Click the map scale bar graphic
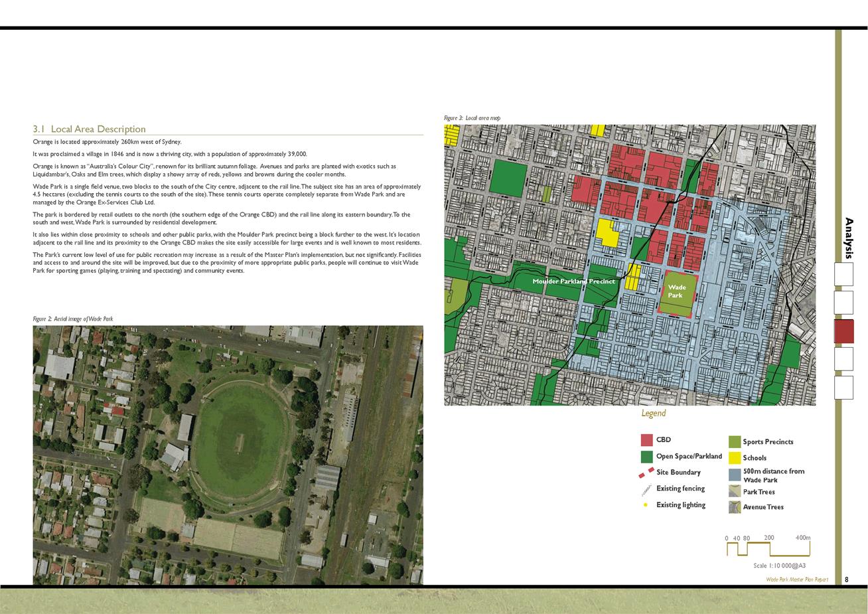The height and width of the screenshot is (614, 868). [768, 548]
